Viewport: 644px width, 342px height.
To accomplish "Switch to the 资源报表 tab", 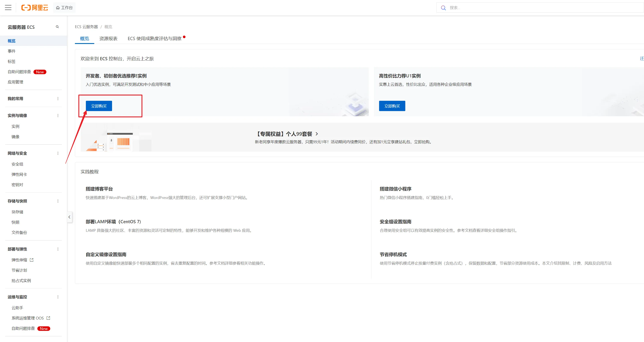I will point(108,38).
